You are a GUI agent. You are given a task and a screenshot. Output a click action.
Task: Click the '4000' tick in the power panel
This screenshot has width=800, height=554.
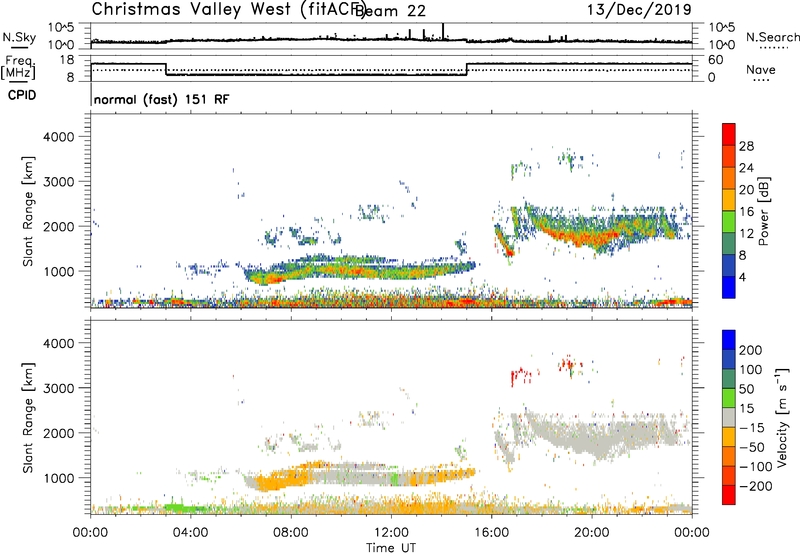[58, 137]
